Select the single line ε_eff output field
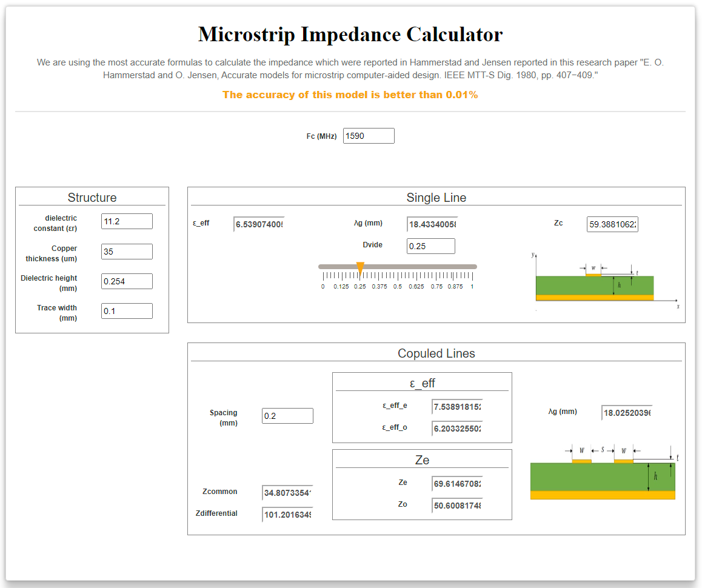The width and height of the screenshot is (702, 588). click(x=259, y=224)
